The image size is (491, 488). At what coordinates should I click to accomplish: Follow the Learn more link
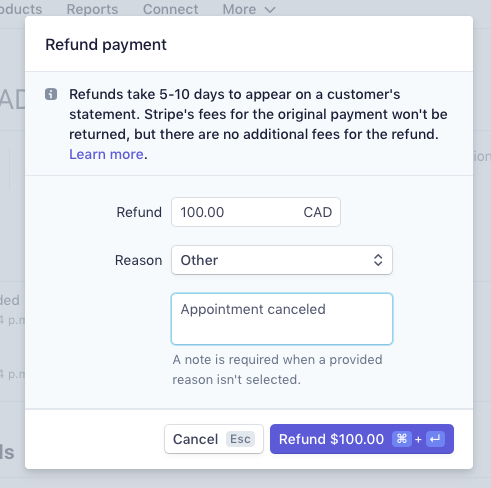106,154
